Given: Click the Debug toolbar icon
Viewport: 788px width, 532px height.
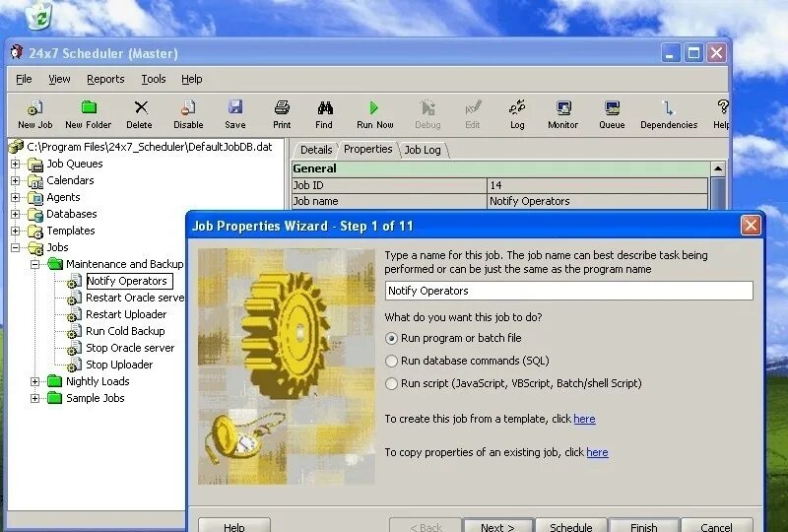Looking at the screenshot, I should coord(427,107).
